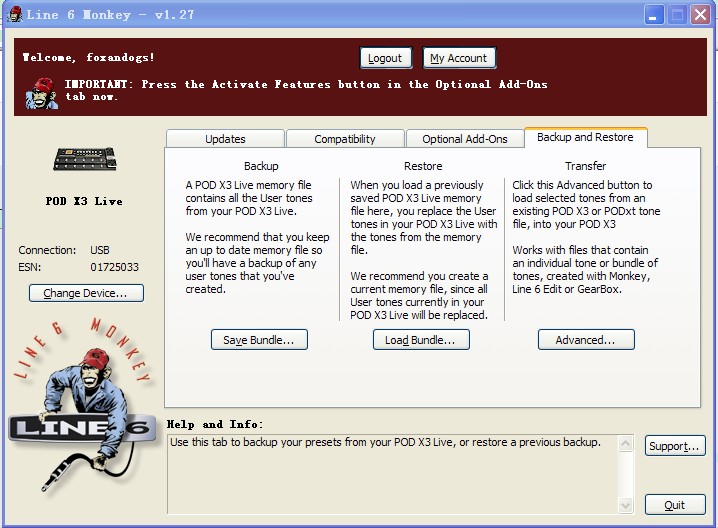Screen dimensions: 718x528
Task: Click the Welcome, foxandogs! greeting
Action: 89,57
